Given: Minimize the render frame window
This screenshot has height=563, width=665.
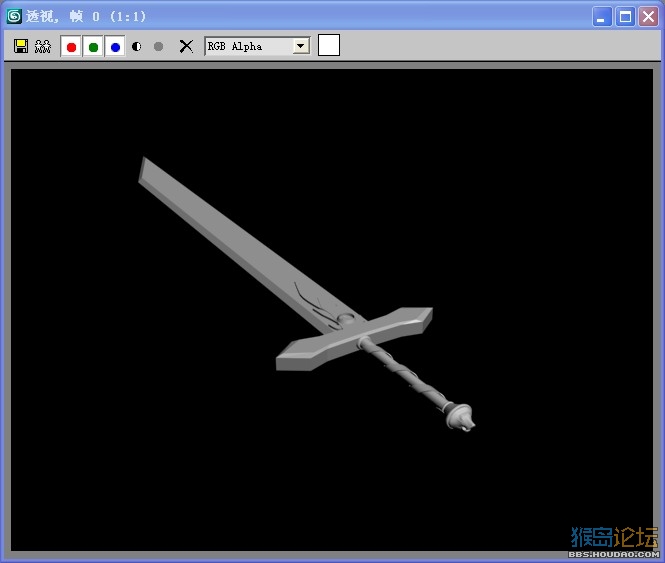Looking at the screenshot, I should 601,17.
